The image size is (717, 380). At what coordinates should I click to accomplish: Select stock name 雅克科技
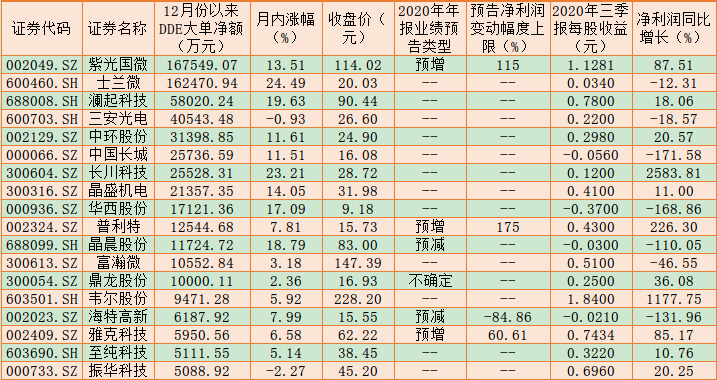(118, 335)
